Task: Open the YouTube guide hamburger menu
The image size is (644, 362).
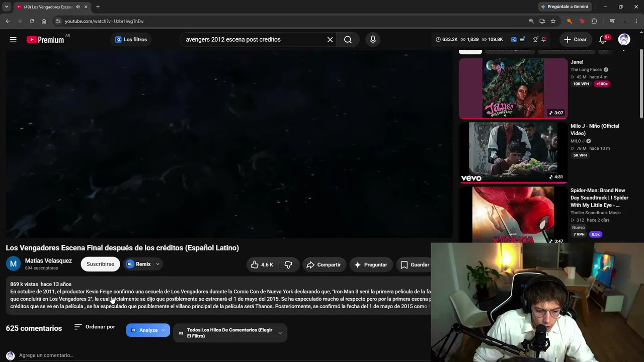Action: pos(13,40)
